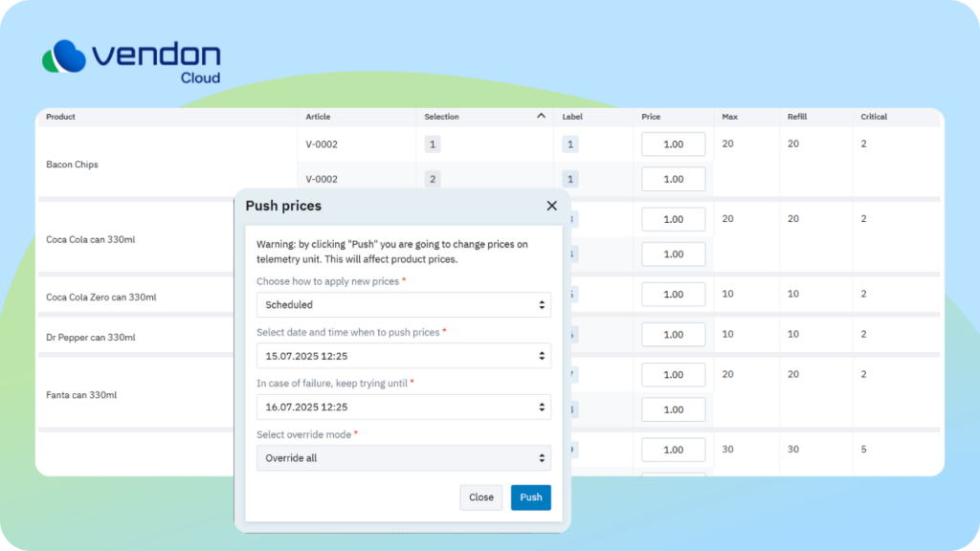The image size is (980, 551).
Task: Edit Dr Pepper can 330ml price field
Action: click(673, 334)
